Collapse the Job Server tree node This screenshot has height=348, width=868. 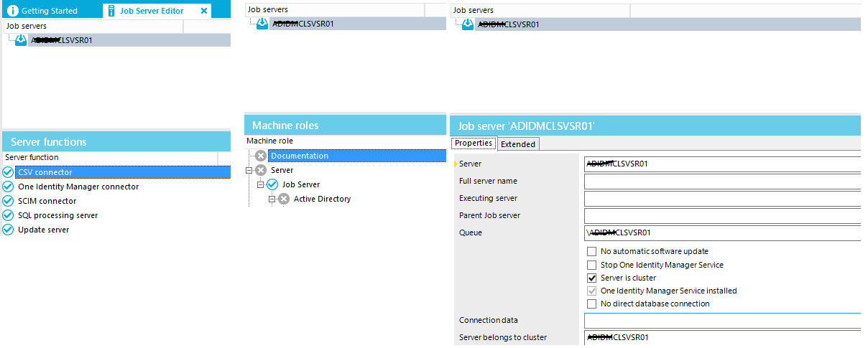pos(261,184)
